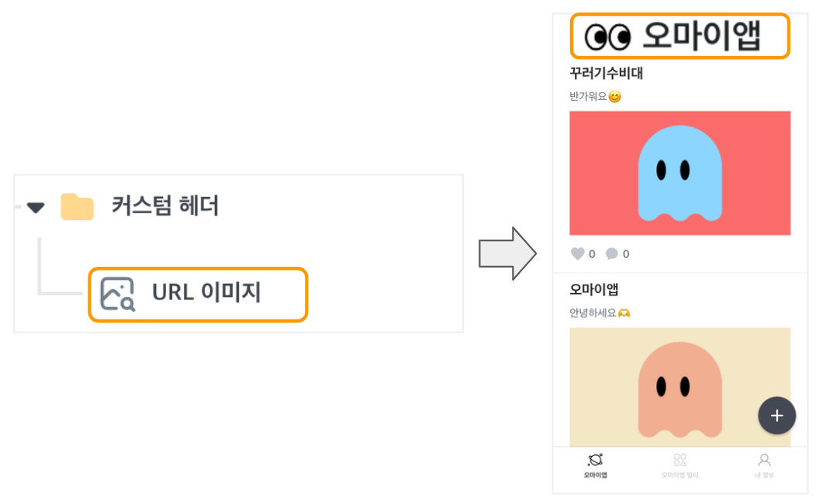The image size is (816, 504).
Task: Tap the floating plus button
Action: click(776, 416)
